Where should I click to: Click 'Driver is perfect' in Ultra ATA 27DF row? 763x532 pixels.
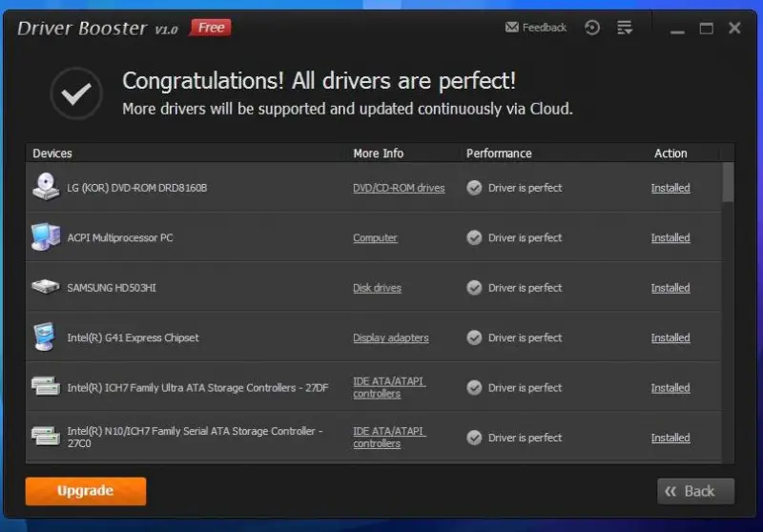tap(525, 388)
